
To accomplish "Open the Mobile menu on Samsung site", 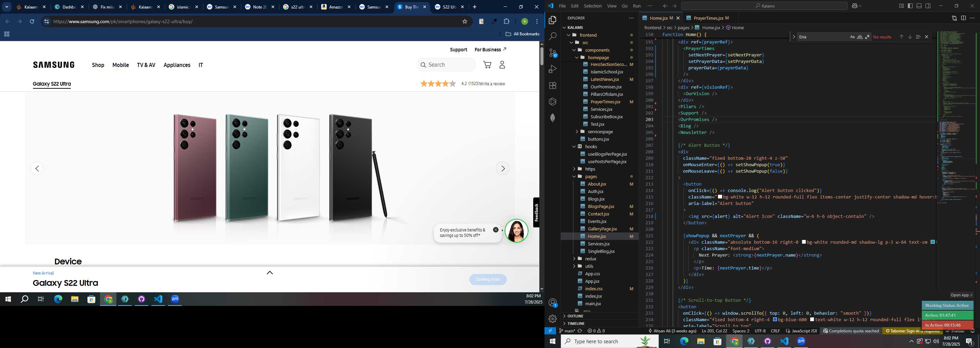I will coord(120,65).
